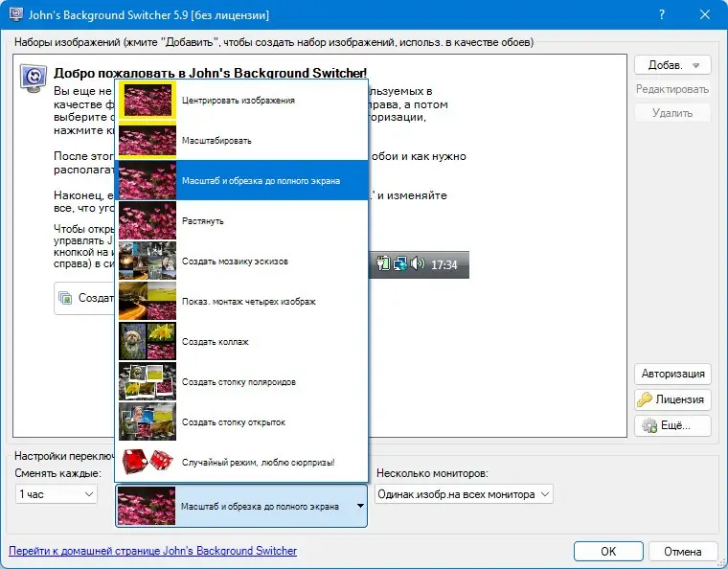Screen dimensions: 728x569
Task: Click the key icon on 'Лицензия'
Action: click(645, 399)
